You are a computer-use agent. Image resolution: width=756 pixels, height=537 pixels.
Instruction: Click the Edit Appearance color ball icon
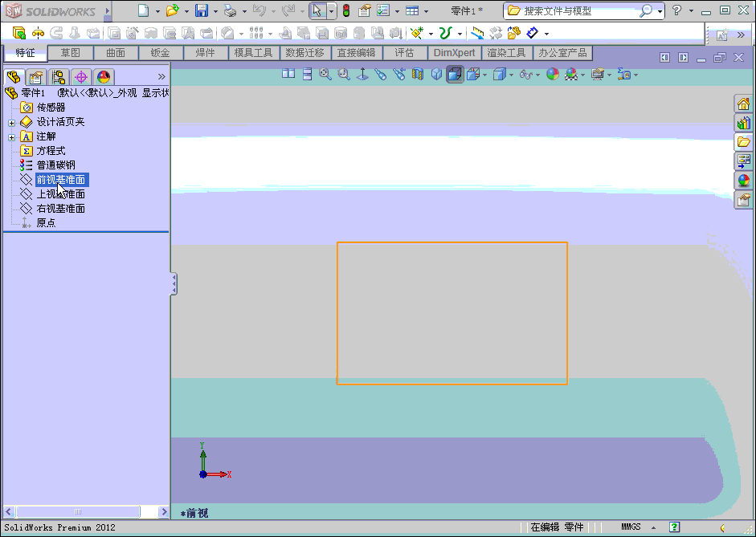click(553, 74)
